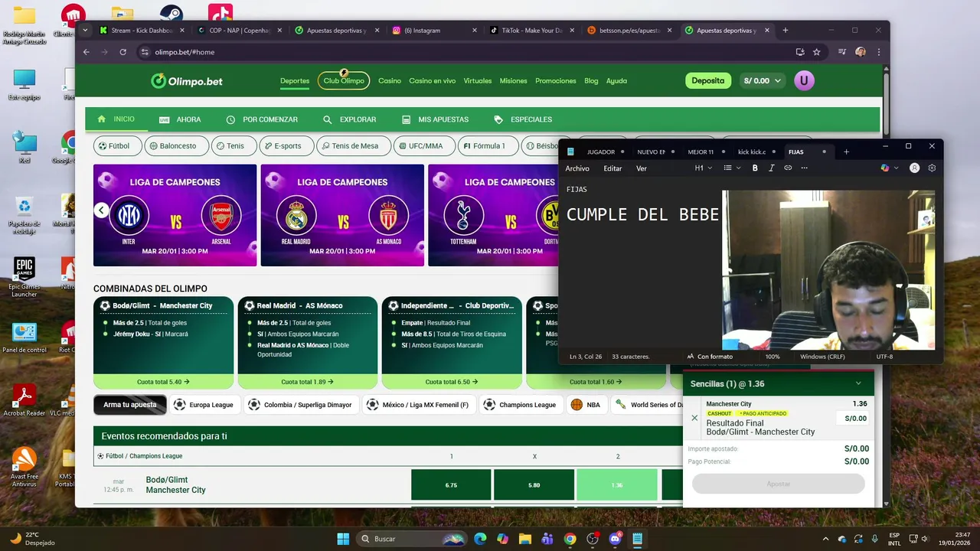Click the browser reload button
Viewport: 980px width, 551px height.
tap(122, 52)
